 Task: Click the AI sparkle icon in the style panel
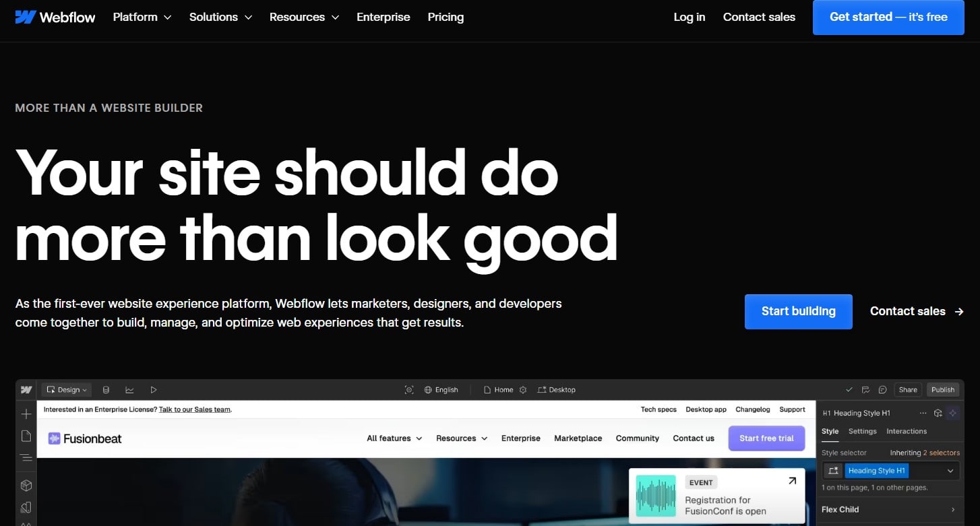pos(952,413)
